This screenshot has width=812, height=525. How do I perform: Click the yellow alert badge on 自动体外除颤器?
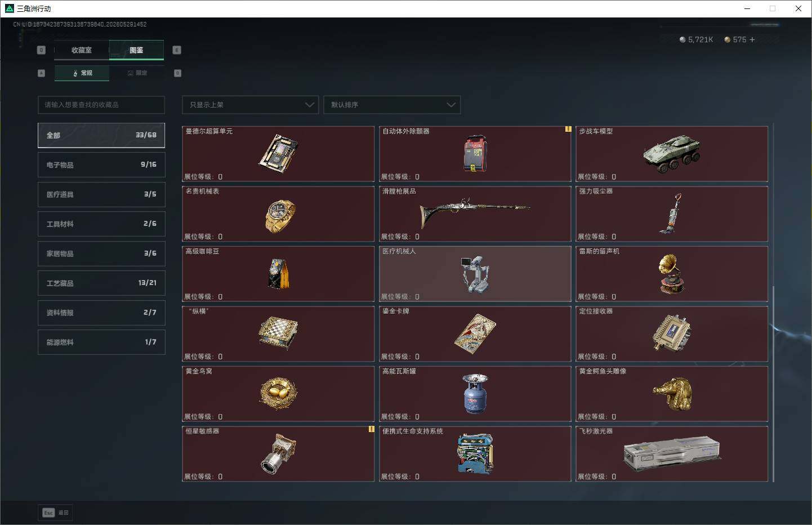[568, 129]
